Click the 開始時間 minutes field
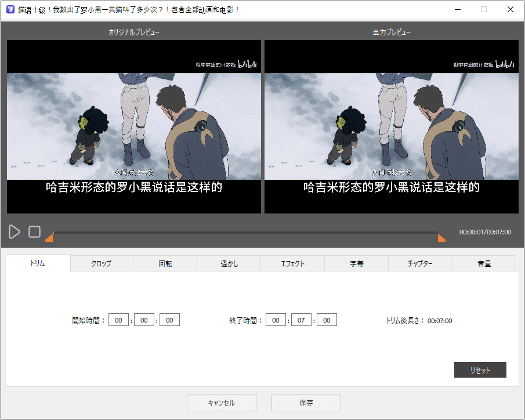Screen dimensions: 525x420 pyautogui.click(x=144, y=320)
